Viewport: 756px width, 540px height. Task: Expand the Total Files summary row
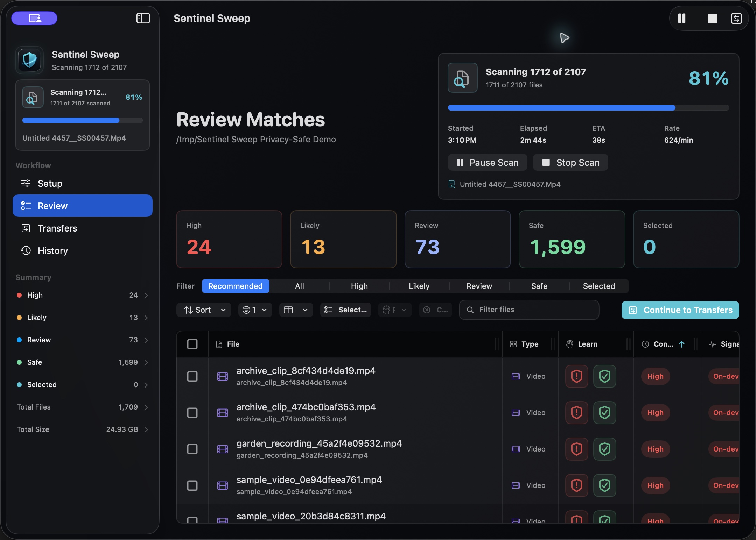coord(83,407)
